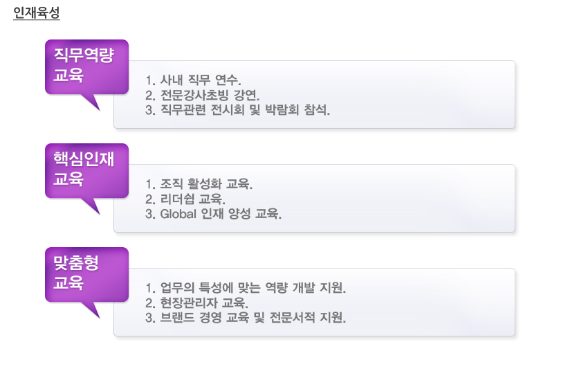Click the 리더쉽 교육 line
588x387 pixels.
(185, 199)
